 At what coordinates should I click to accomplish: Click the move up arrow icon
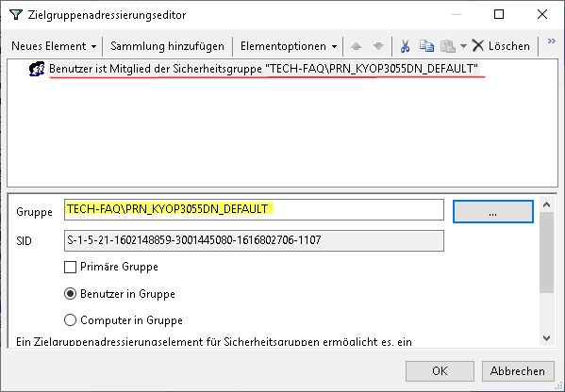(x=356, y=46)
